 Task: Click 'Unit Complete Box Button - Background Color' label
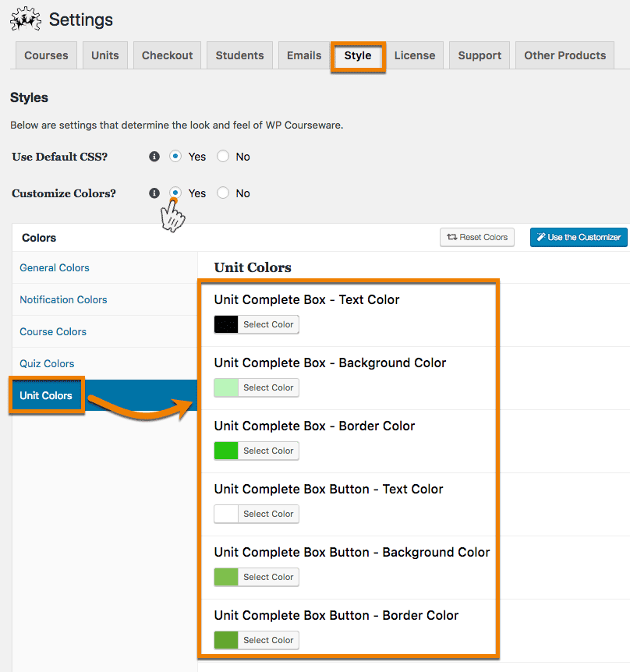pos(352,552)
